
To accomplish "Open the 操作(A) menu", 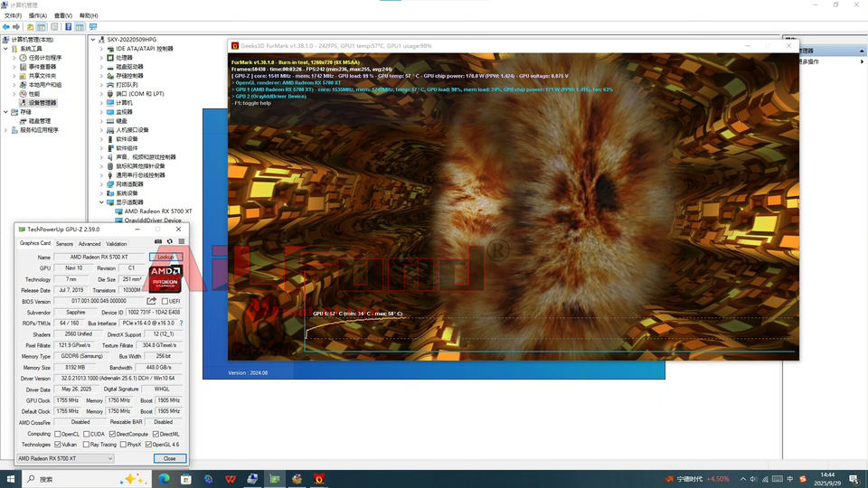I will (x=37, y=15).
